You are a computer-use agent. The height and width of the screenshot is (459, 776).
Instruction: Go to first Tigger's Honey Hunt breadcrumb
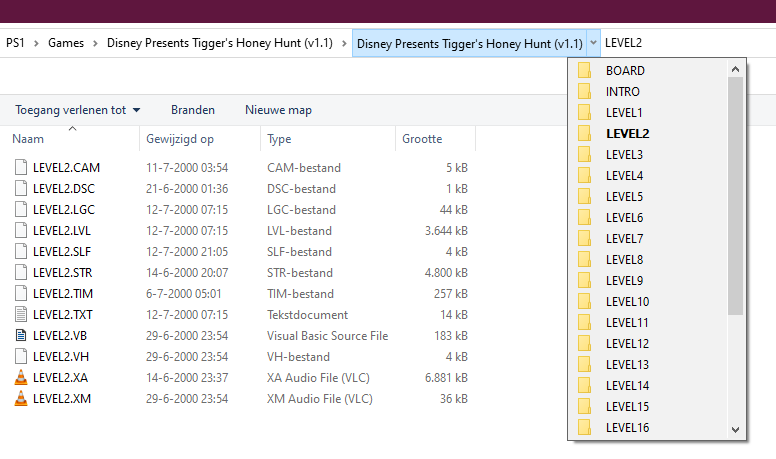(220, 43)
